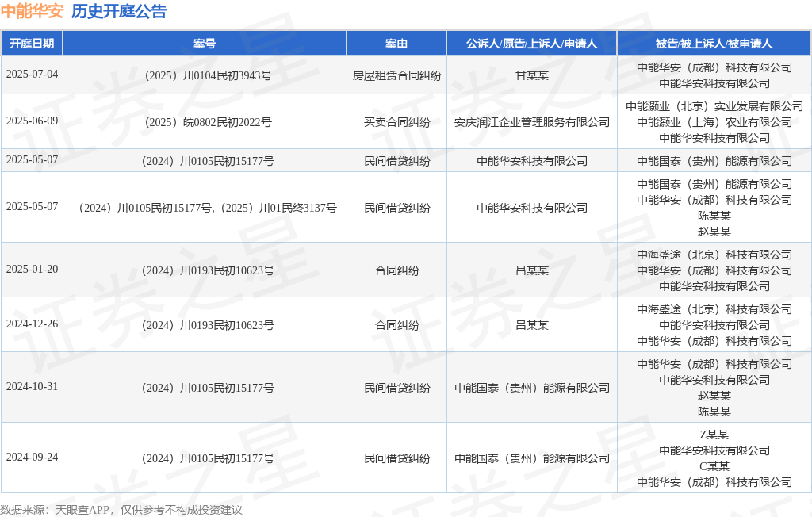
Task: Click the 数据来源:天眼查APP footer note
Action: [x=121, y=511]
